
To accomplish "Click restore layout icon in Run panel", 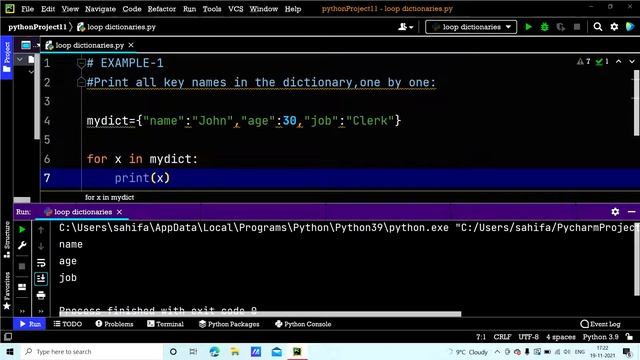I will pyautogui.click(x=22, y=287).
